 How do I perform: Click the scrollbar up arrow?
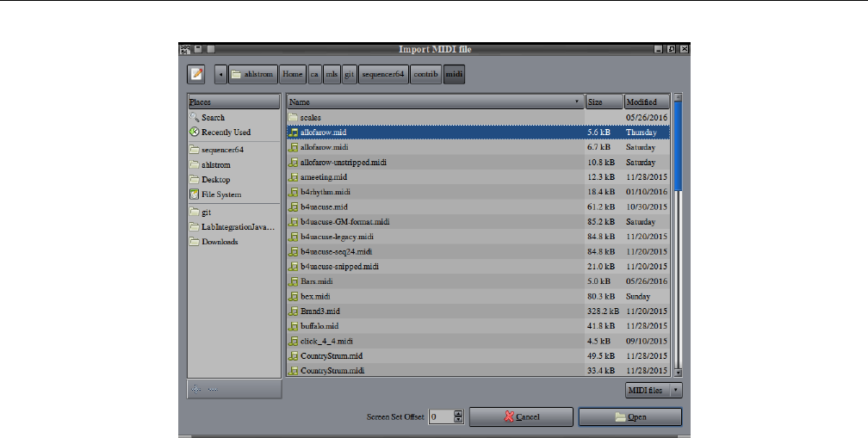[x=678, y=98]
